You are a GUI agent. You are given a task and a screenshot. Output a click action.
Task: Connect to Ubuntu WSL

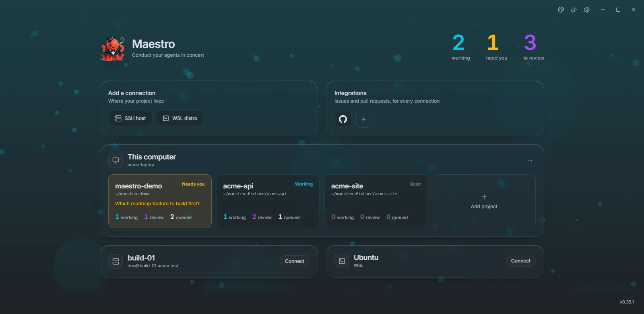[521, 261]
